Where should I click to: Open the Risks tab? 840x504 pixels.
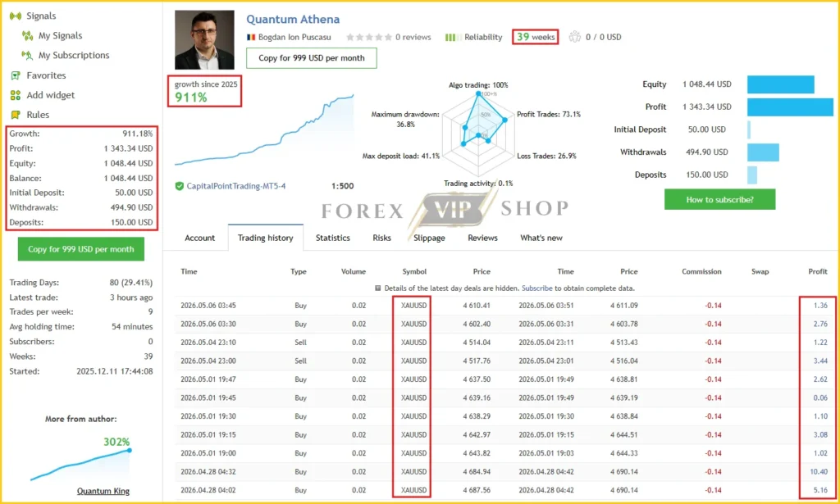382,238
